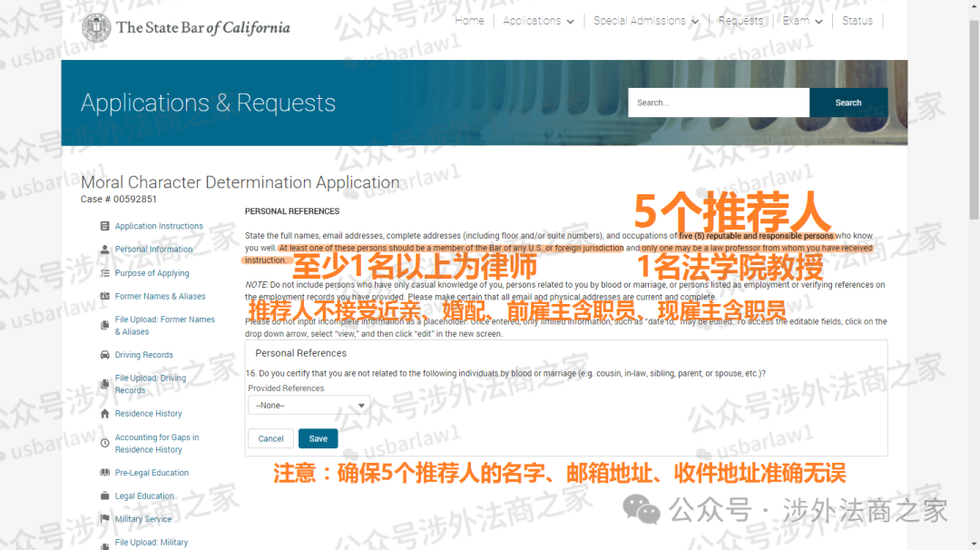Click the Pre-Legal Education book icon
The height and width of the screenshot is (550, 980).
coord(105,473)
